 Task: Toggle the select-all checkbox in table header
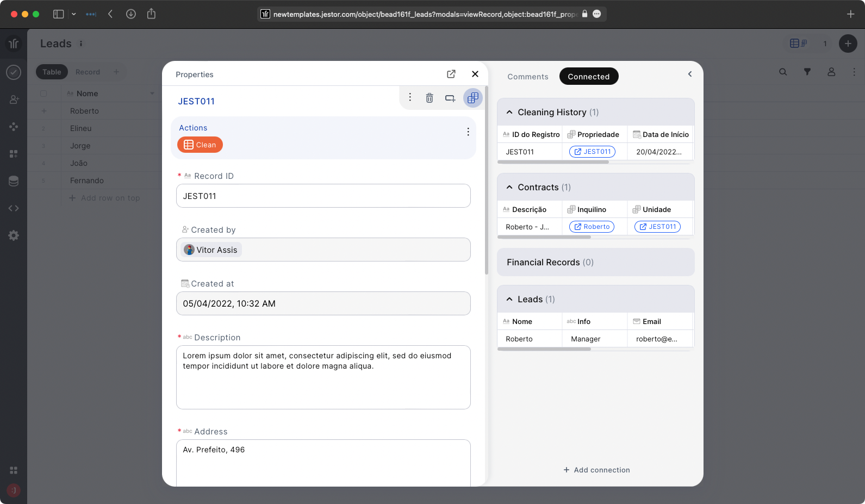(43, 94)
